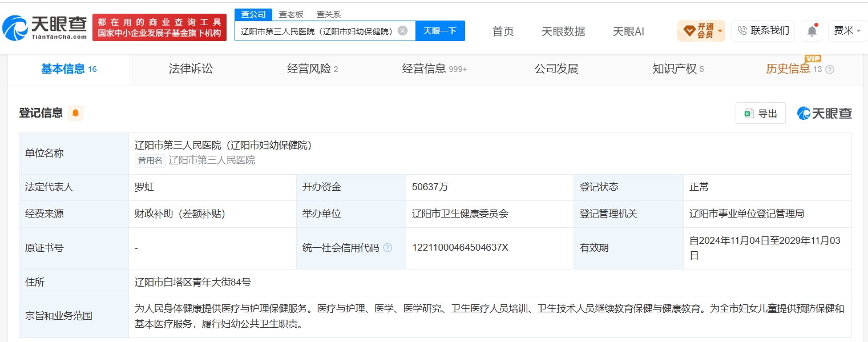Screen dimensions: 868x342
Task: Click the 登记信息 section heading
Action: click(x=41, y=113)
